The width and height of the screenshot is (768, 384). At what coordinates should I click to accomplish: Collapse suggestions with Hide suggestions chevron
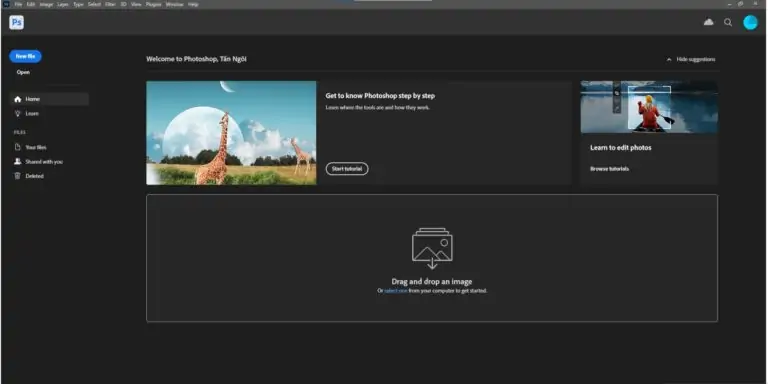pyautogui.click(x=669, y=59)
